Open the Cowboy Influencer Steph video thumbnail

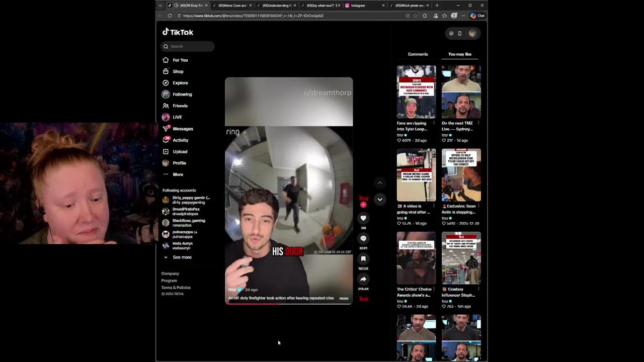[x=461, y=258]
